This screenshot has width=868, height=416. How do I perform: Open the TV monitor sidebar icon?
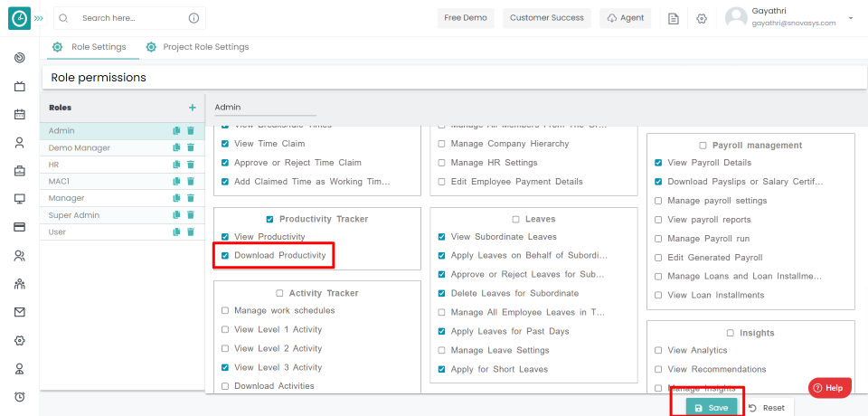(19, 86)
